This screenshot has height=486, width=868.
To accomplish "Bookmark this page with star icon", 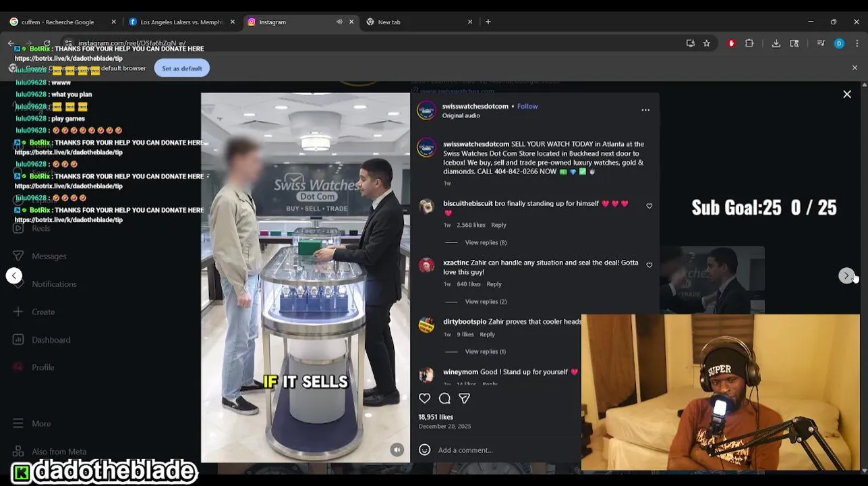I will 706,43.
